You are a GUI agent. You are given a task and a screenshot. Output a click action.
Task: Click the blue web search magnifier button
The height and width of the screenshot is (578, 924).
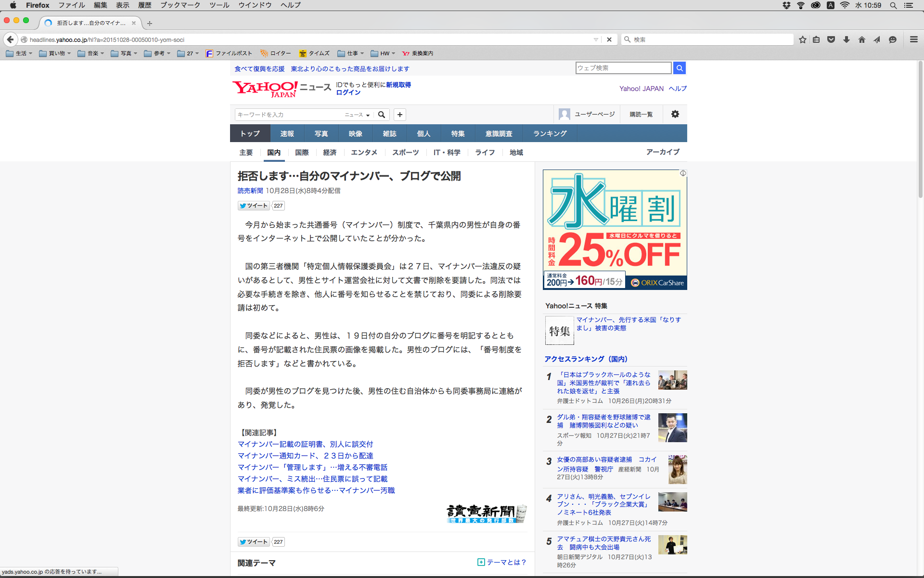pos(680,68)
